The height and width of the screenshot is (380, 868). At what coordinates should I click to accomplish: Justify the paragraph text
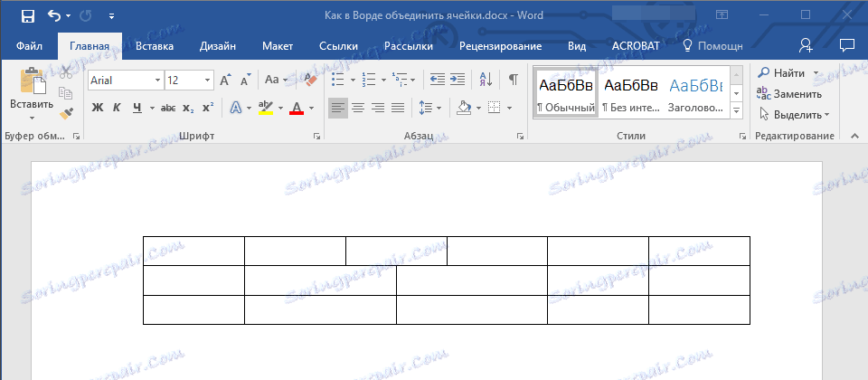point(398,108)
